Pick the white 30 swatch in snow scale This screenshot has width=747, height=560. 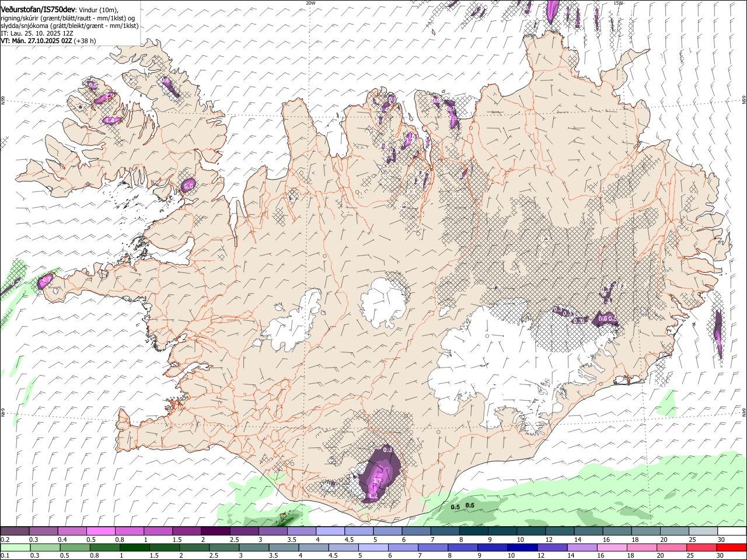(732, 531)
